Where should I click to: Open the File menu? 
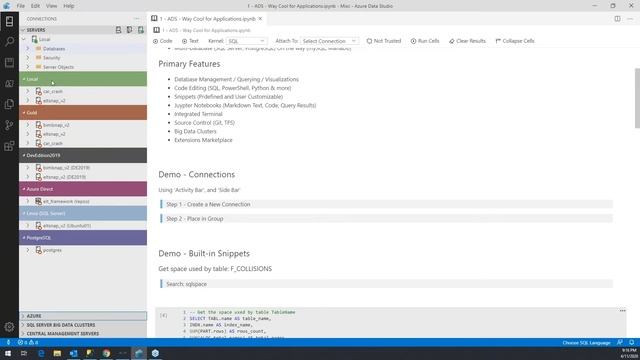pyautogui.click(x=20, y=6)
